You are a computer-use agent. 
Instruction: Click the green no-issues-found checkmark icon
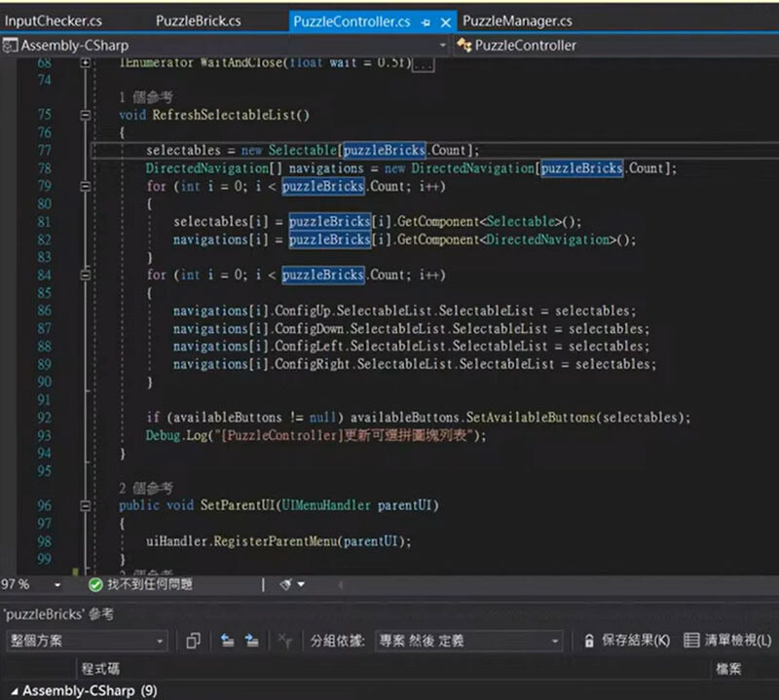[94, 585]
